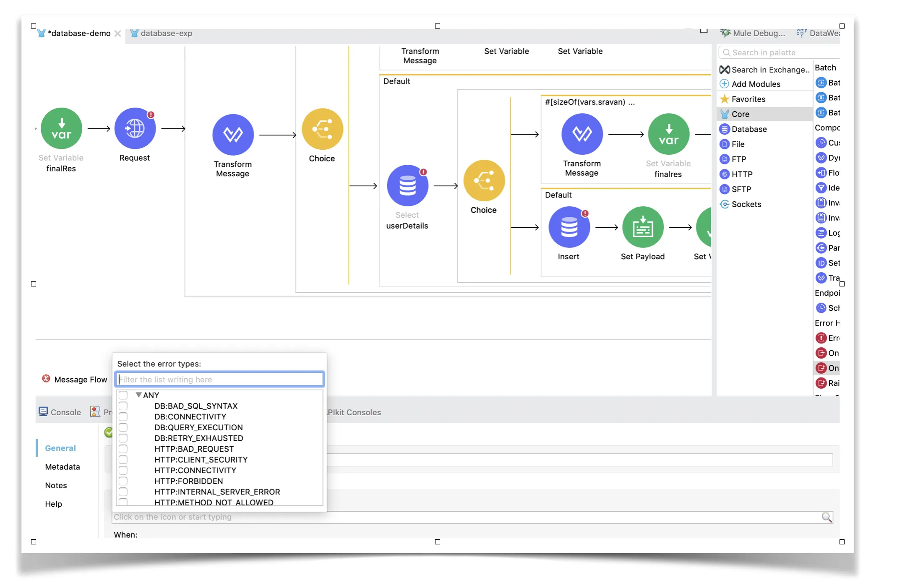This screenshot has width=897, height=588.
Task: Open the Mule Debug perspective tab
Action: (753, 33)
